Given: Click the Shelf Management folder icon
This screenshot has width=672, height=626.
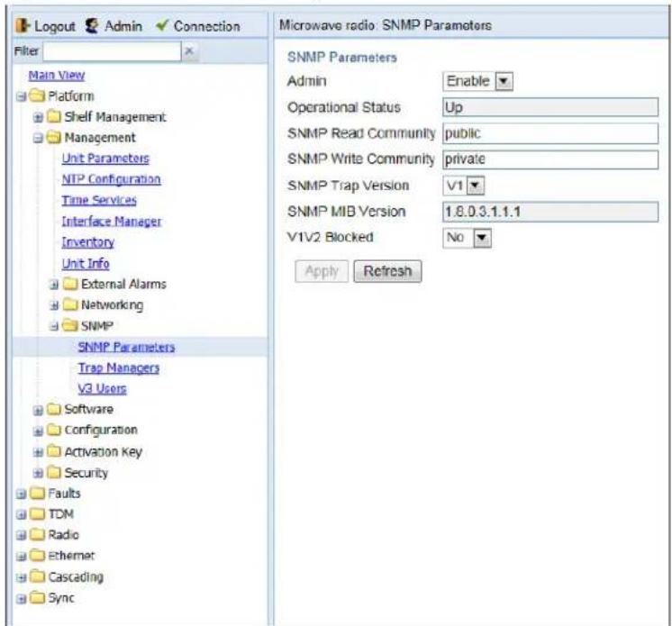Looking at the screenshot, I should click(x=54, y=116).
